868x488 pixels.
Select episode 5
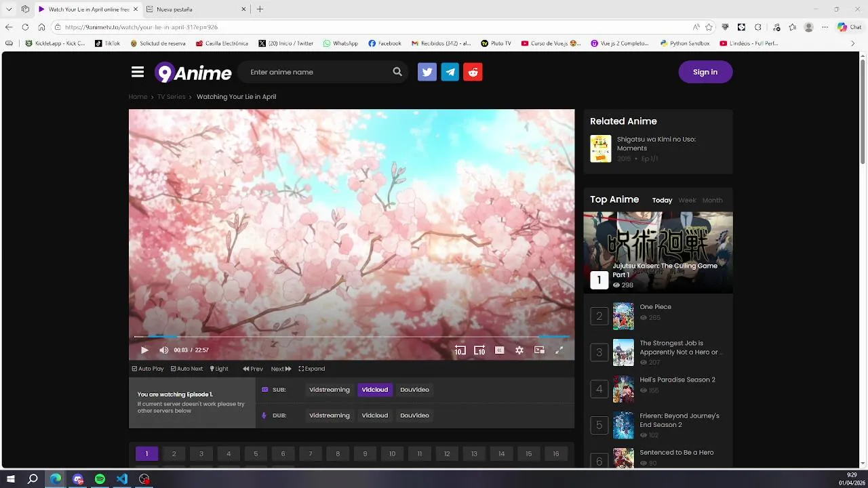pyautogui.click(x=256, y=454)
